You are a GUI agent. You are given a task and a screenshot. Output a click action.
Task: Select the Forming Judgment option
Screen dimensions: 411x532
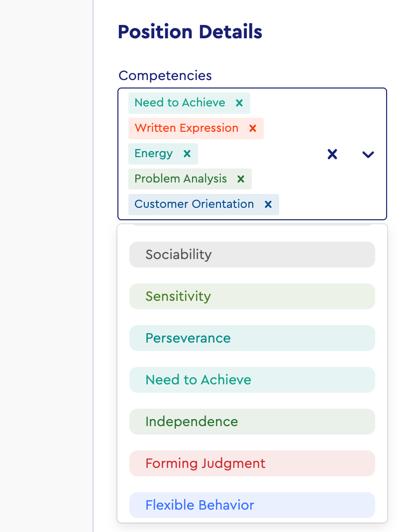[252, 463]
